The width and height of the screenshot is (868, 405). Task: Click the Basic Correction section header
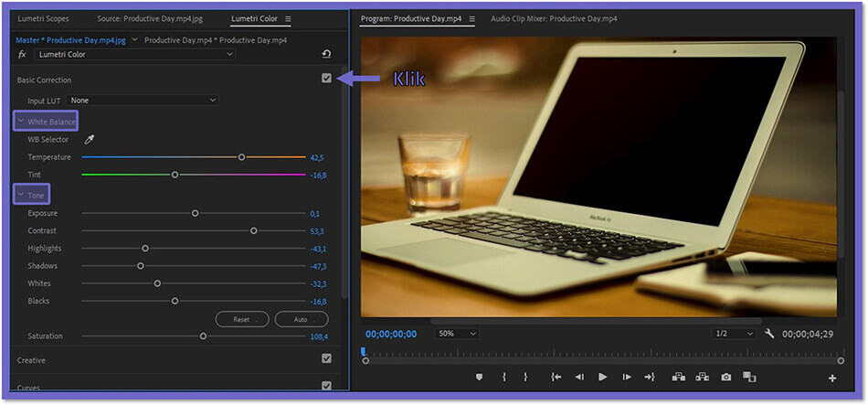point(44,80)
